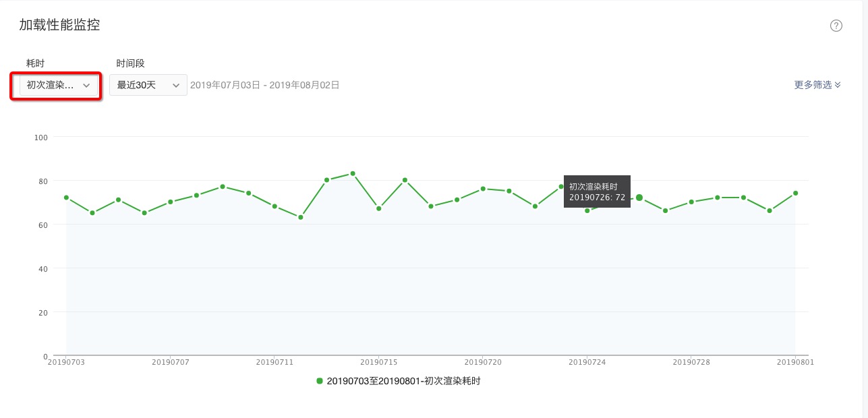Click the x-axis label 20190720
This screenshot has width=868, height=418.
[x=483, y=362]
